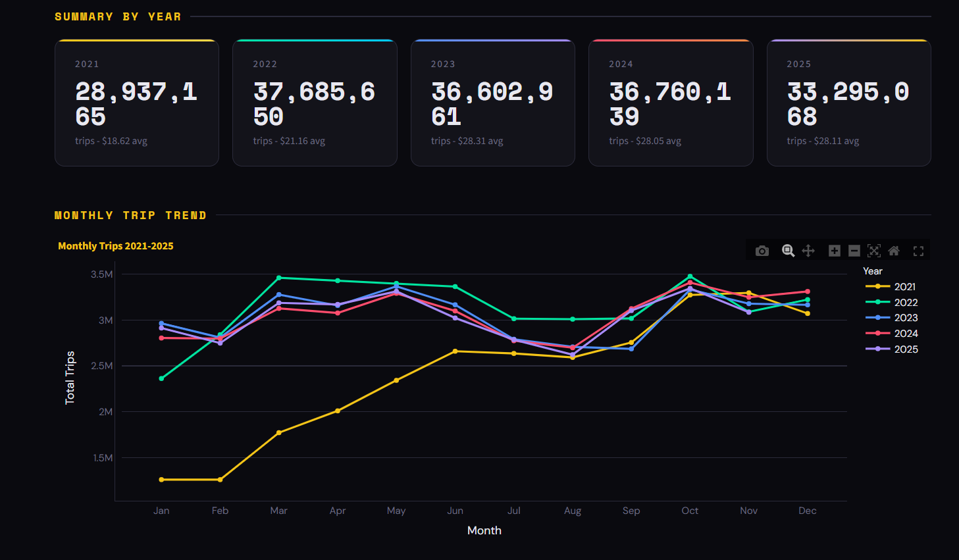The height and width of the screenshot is (560, 959).
Task: Click the 2022 summary card showing 37,685,650
Action: pyautogui.click(x=315, y=103)
